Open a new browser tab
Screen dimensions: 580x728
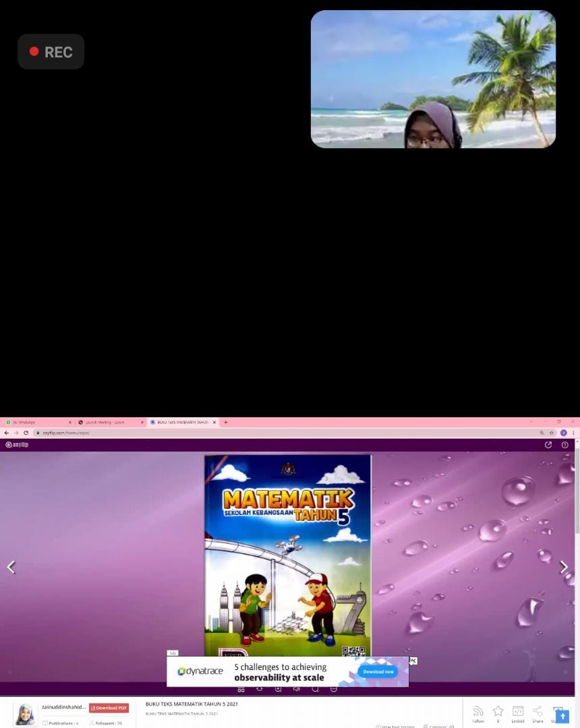click(x=226, y=423)
